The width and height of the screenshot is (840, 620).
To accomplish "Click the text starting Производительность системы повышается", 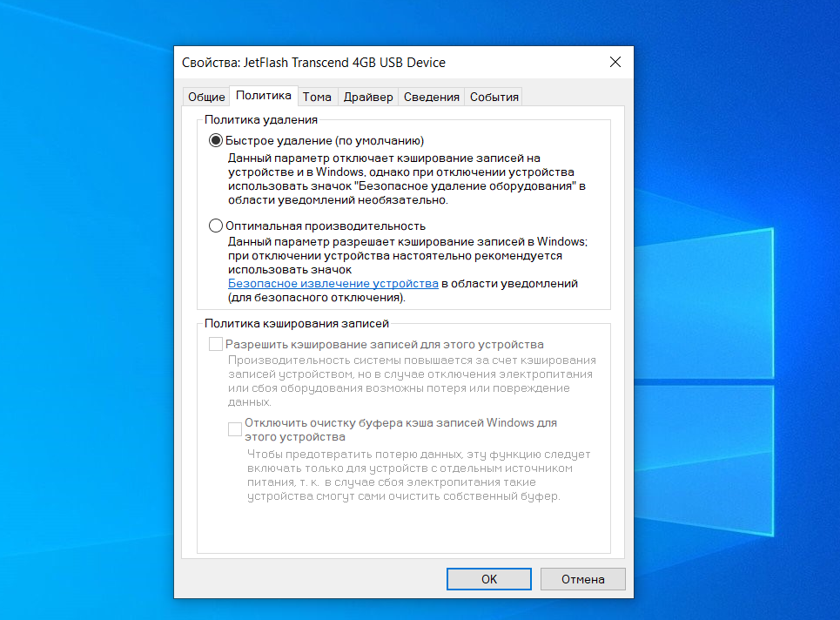I will click(x=412, y=381).
